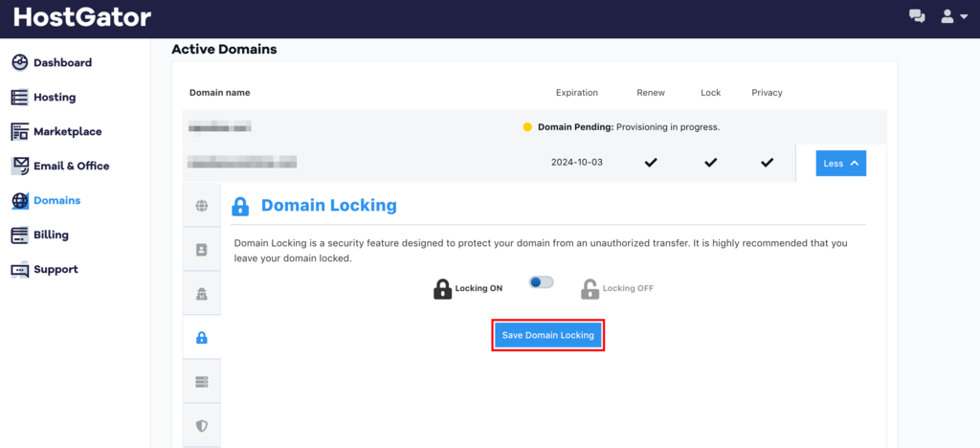Open the chat messages icon in header
This screenshot has height=448, width=980.
[x=917, y=16]
